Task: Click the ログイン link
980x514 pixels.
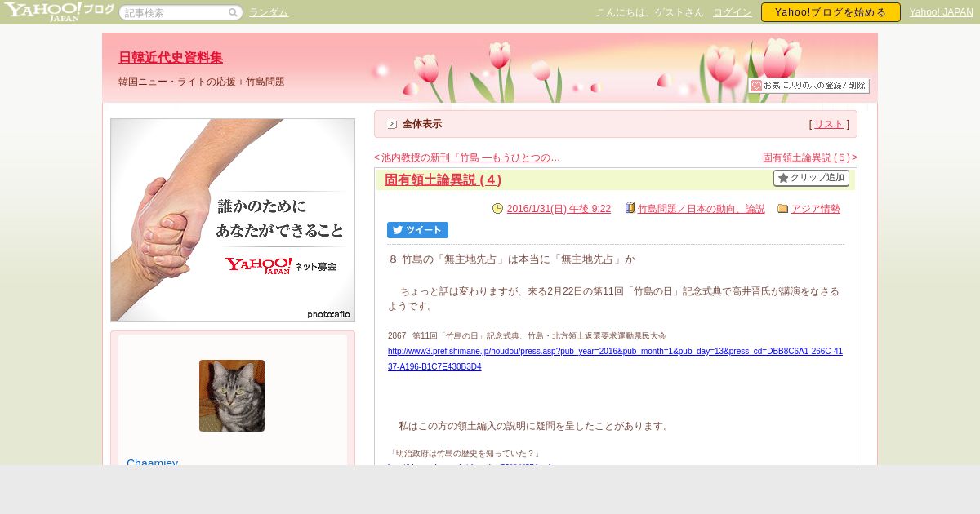Action: click(x=733, y=12)
